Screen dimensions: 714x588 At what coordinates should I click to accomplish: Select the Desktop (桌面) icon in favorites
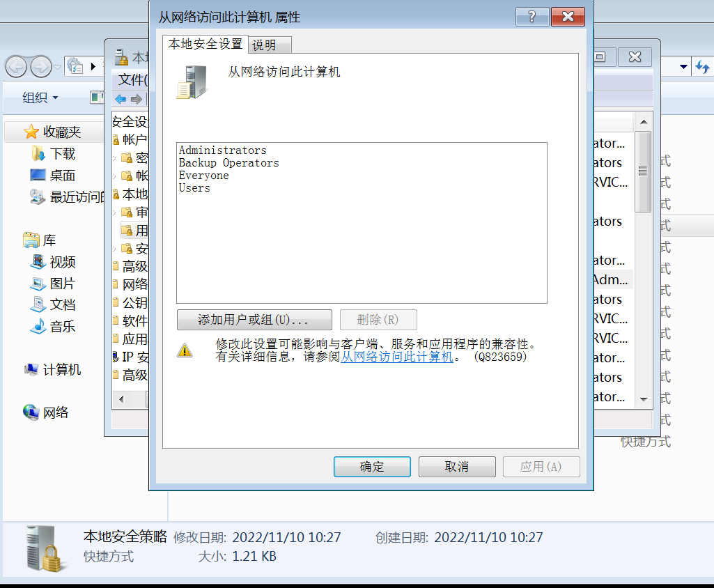(38, 176)
